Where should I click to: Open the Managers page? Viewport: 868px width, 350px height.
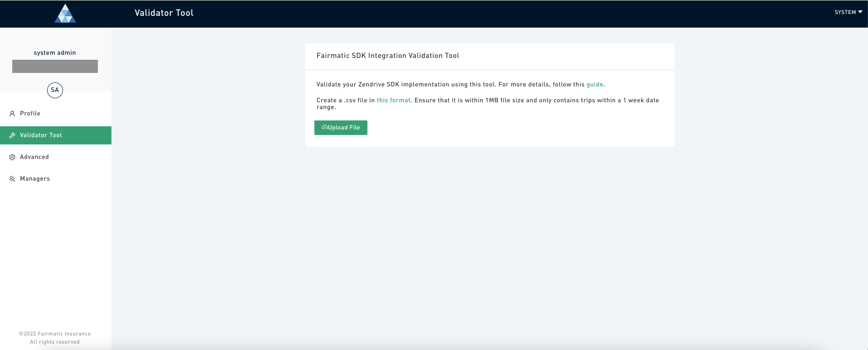[56, 179]
